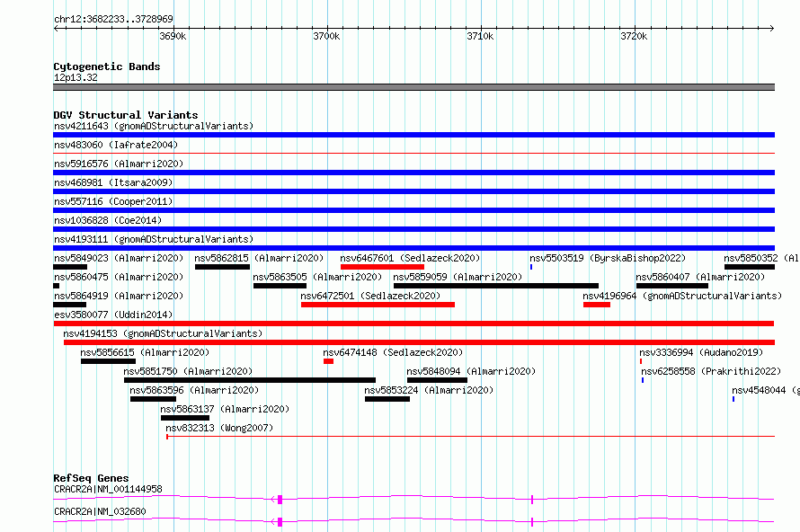Click the nsv5864919 Almarri2020 label
This screenshot has width=800, height=532.
point(119,296)
